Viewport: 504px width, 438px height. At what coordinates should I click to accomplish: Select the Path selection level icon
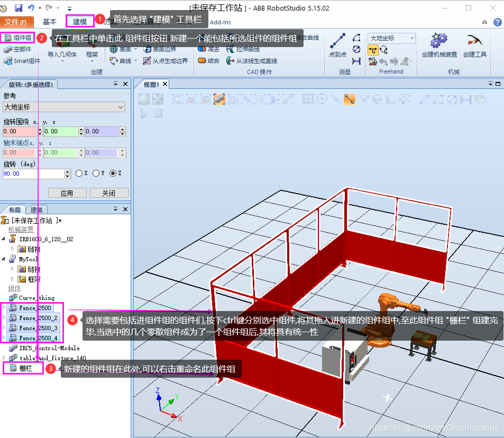coord(288,99)
